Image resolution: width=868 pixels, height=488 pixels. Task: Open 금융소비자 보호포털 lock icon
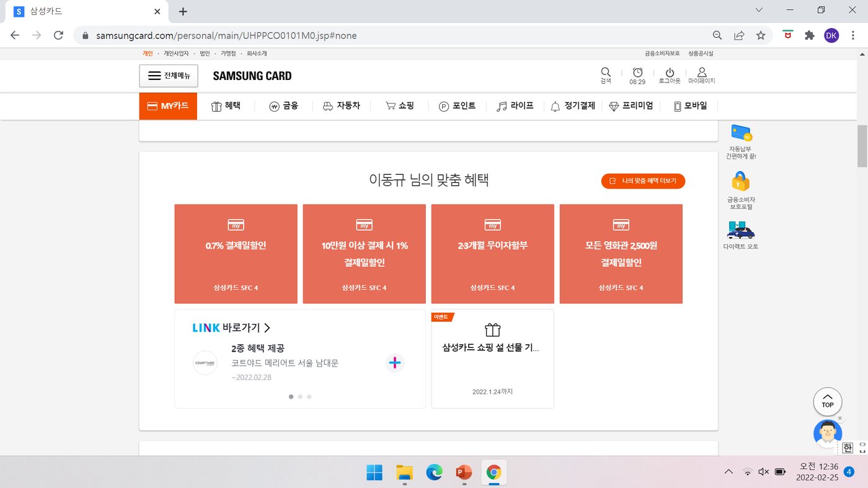click(x=741, y=190)
